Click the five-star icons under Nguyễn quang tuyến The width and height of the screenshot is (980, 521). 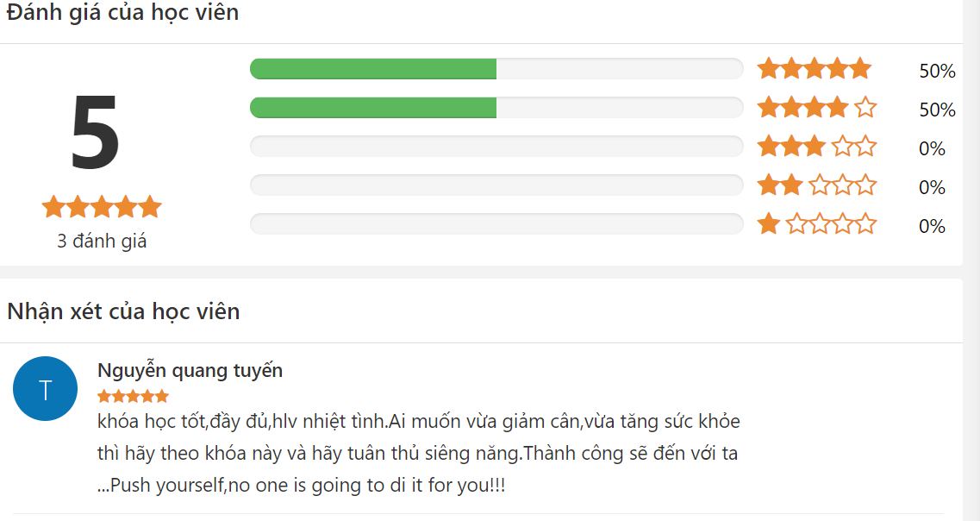133,395
